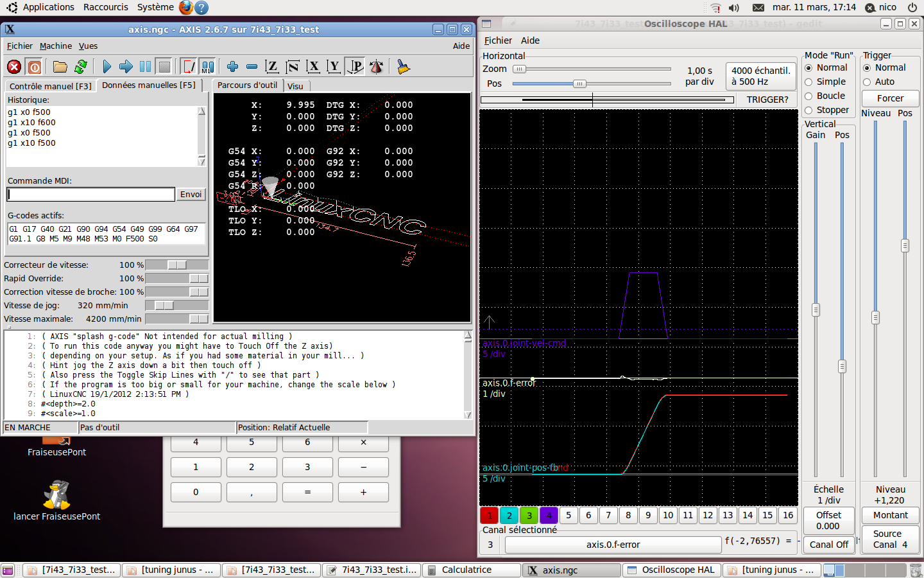Pause program execution in AXIS toolbar
Image resolution: width=924 pixels, height=578 pixels.
(x=146, y=67)
